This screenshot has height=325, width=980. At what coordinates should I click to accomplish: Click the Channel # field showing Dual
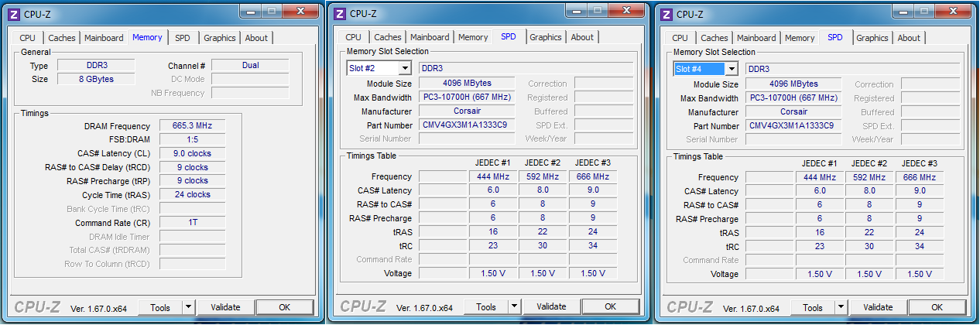tap(250, 66)
